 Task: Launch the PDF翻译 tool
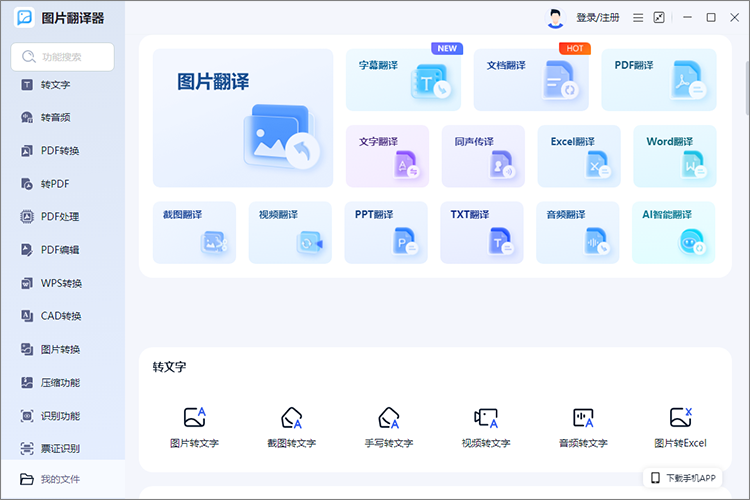click(658, 80)
